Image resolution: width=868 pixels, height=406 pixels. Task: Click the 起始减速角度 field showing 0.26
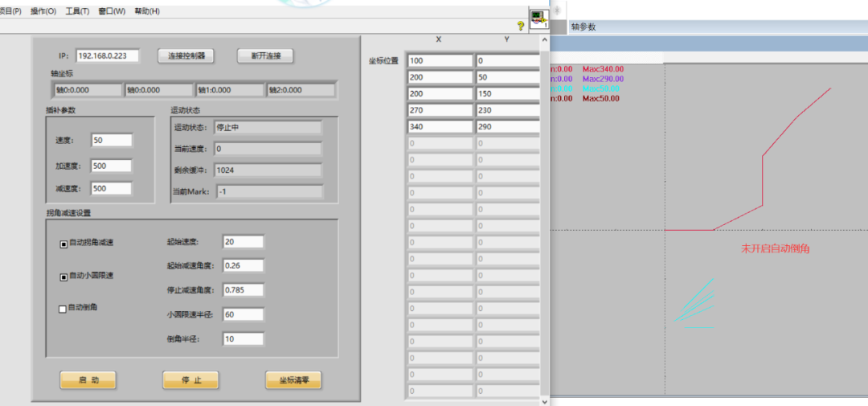[x=243, y=266]
